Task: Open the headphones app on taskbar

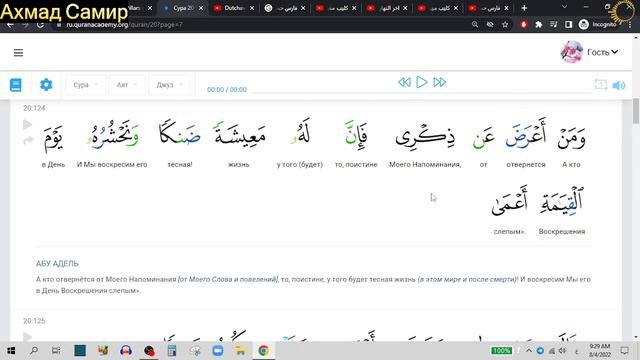Action: coord(126,351)
